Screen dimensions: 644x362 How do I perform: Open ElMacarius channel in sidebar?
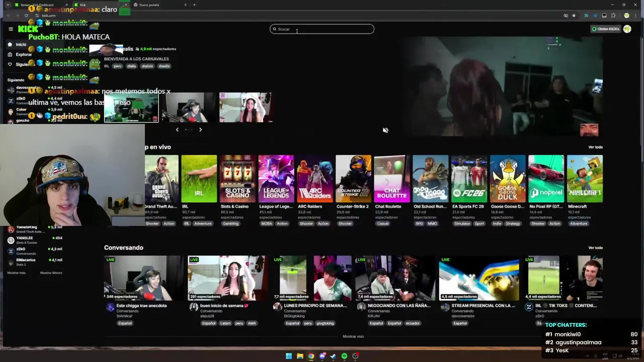(35, 261)
